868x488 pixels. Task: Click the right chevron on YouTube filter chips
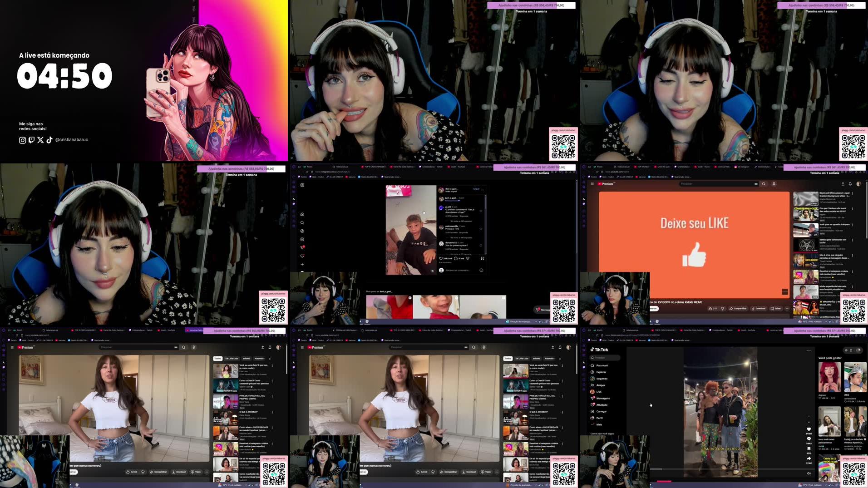559,359
